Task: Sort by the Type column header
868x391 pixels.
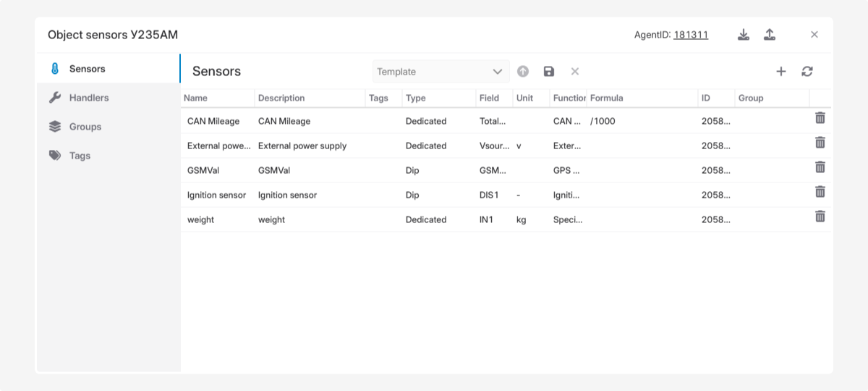Action: (416, 98)
